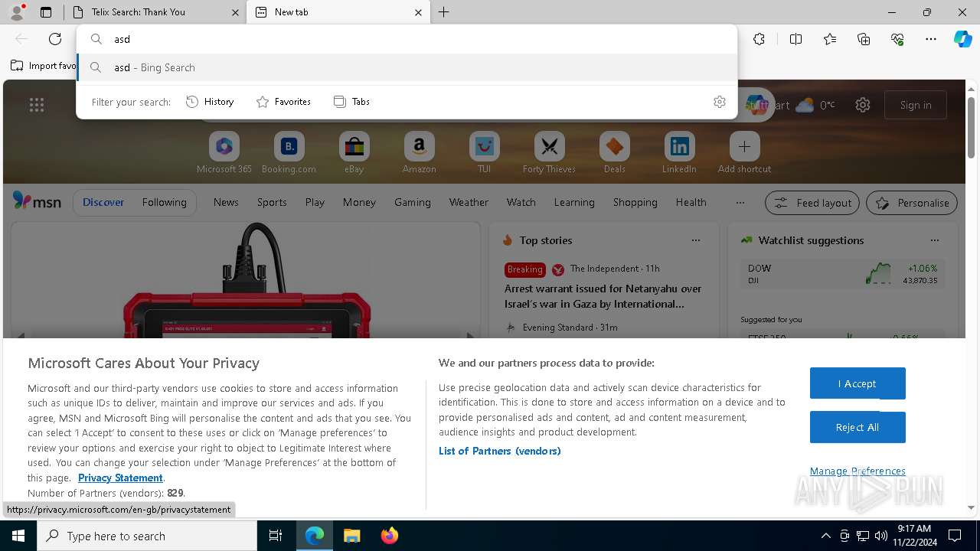Viewport: 980px width, 551px height.
Task: Open the Copilot sidebar icon
Action: 963,39
